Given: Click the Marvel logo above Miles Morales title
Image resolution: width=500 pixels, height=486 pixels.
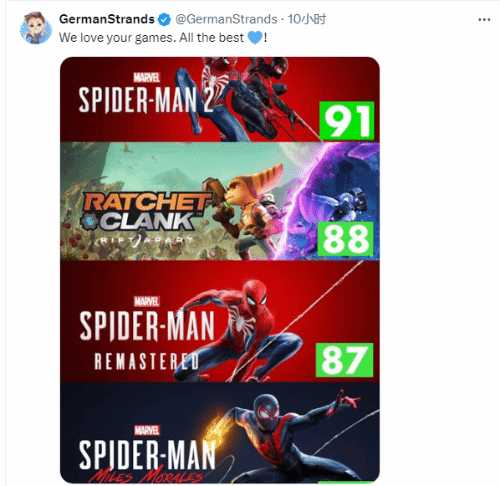Looking at the screenshot, I should (x=147, y=430).
